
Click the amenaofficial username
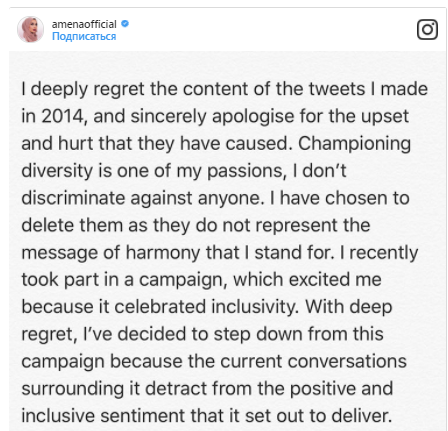click(x=84, y=24)
